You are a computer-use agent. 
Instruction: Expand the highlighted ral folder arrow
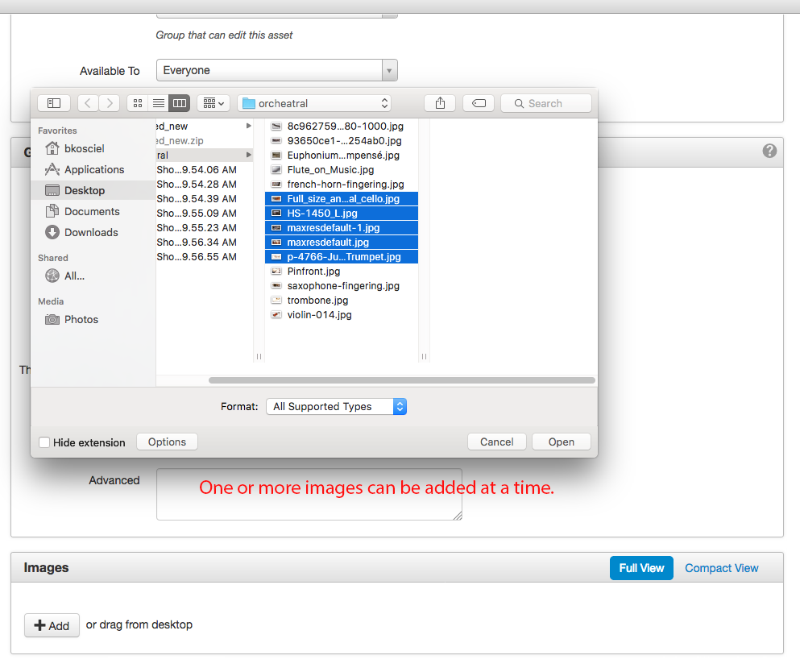(248, 156)
